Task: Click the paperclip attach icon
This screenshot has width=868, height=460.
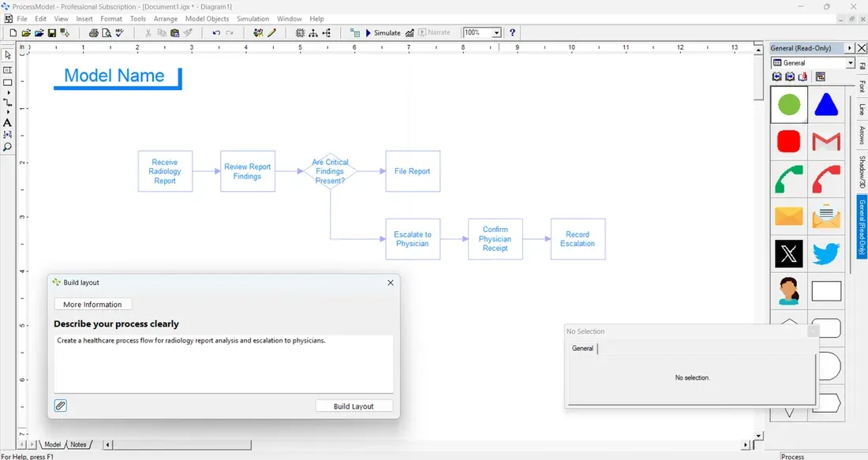Action: click(61, 406)
